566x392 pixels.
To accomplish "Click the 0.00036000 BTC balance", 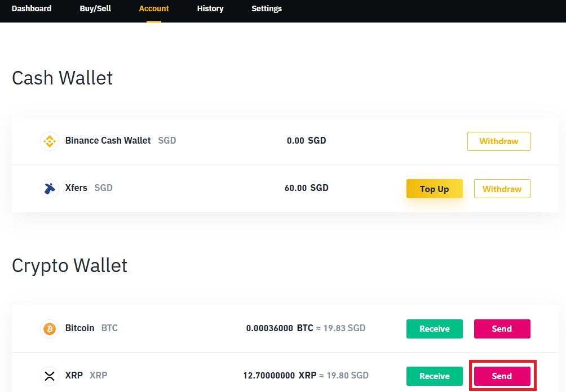I will click(280, 328).
